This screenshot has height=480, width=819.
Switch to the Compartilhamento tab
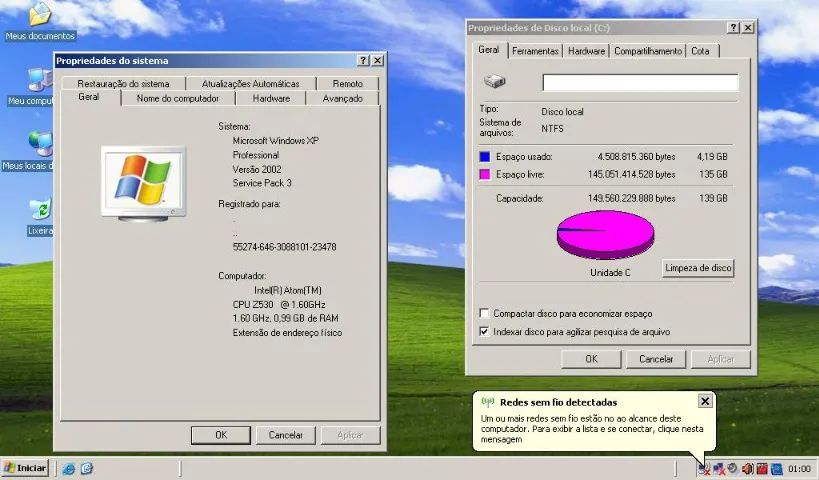[x=648, y=51]
